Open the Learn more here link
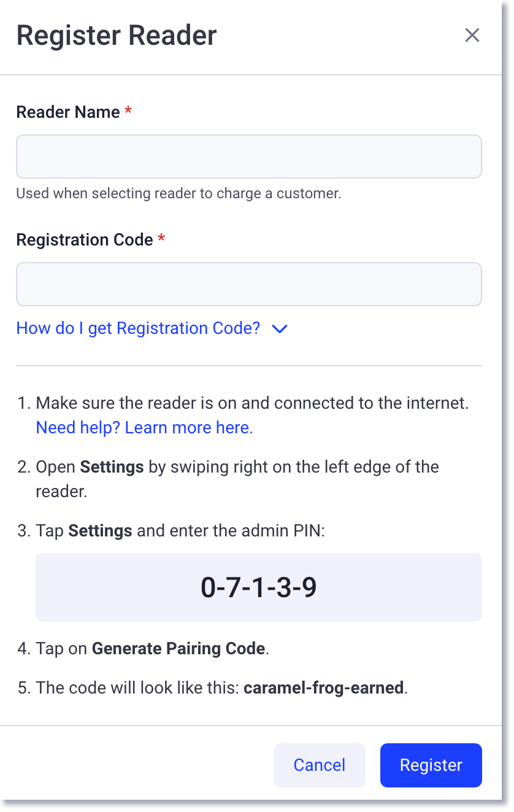514x812 pixels. tap(188, 427)
